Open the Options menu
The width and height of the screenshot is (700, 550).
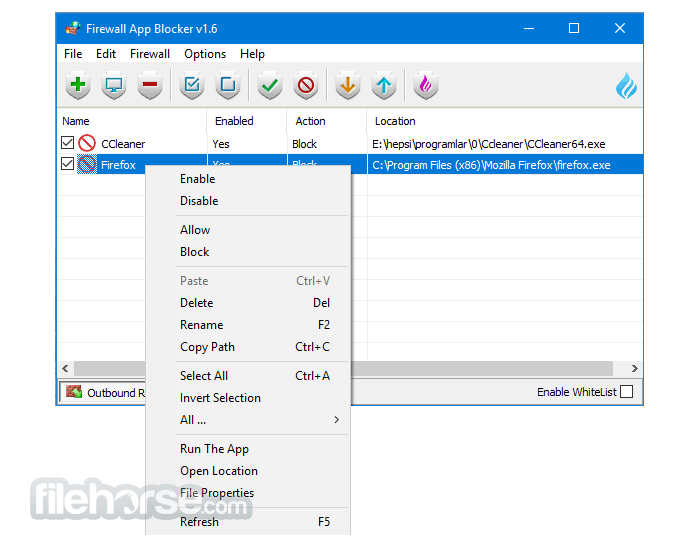pyautogui.click(x=205, y=54)
